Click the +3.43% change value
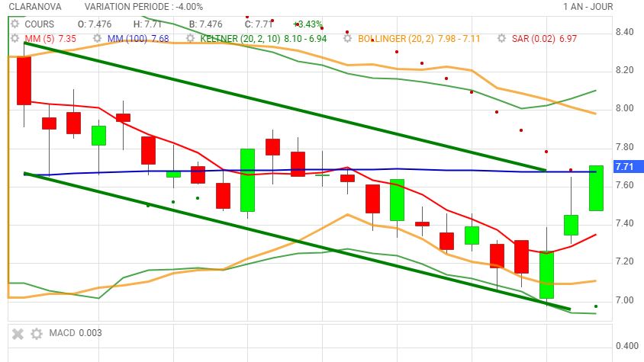Screen dimensions: 644x362 click(x=308, y=24)
